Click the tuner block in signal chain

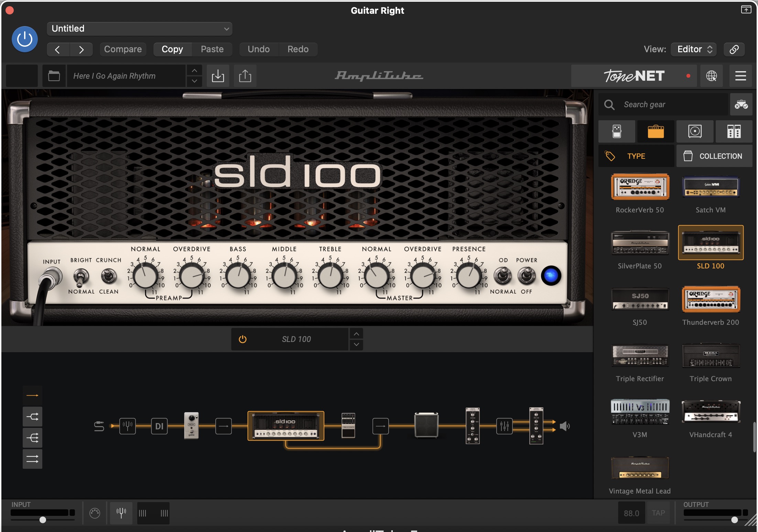tap(128, 426)
